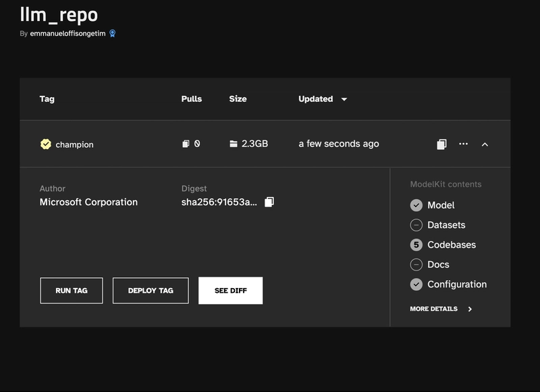Click the DEPLOY TAG button

[x=151, y=291]
